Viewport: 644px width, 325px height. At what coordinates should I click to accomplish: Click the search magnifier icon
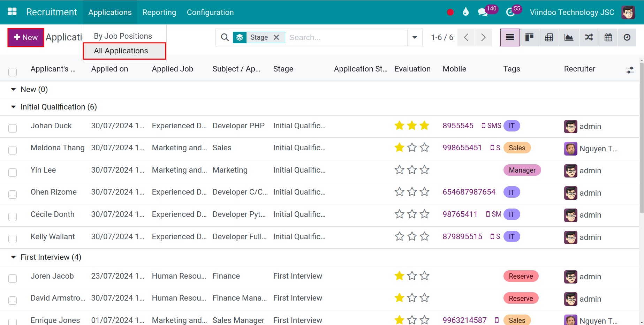[x=225, y=37]
